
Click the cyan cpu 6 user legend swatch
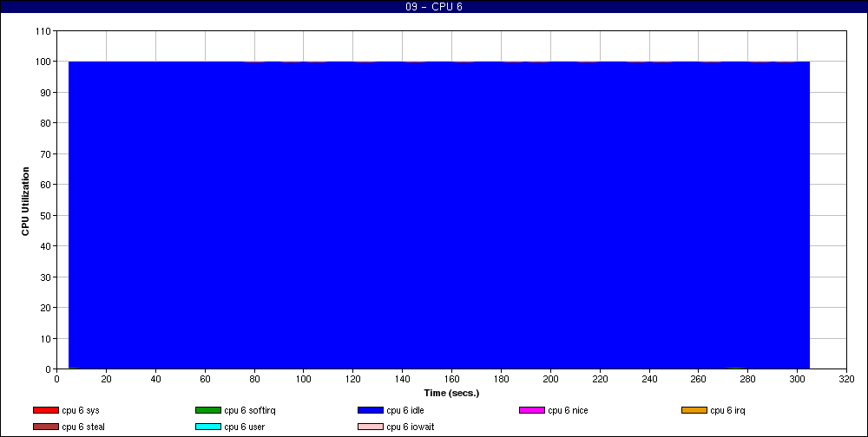208,427
